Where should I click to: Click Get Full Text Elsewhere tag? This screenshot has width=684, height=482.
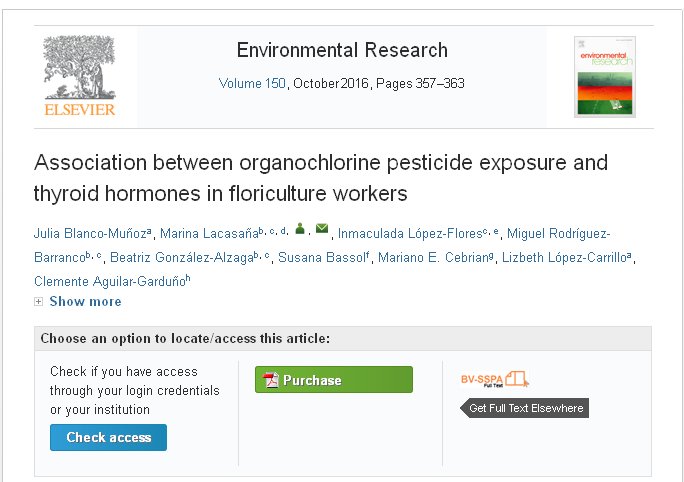[x=524, y=408]
